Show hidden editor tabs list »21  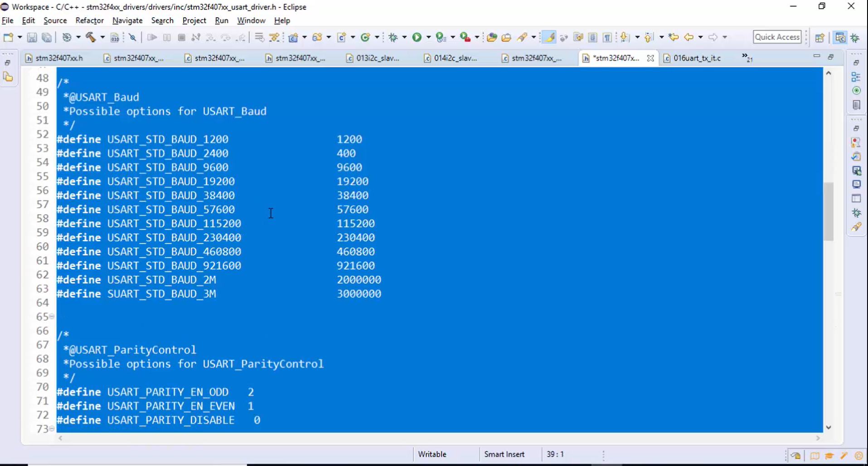coord(747,58)
